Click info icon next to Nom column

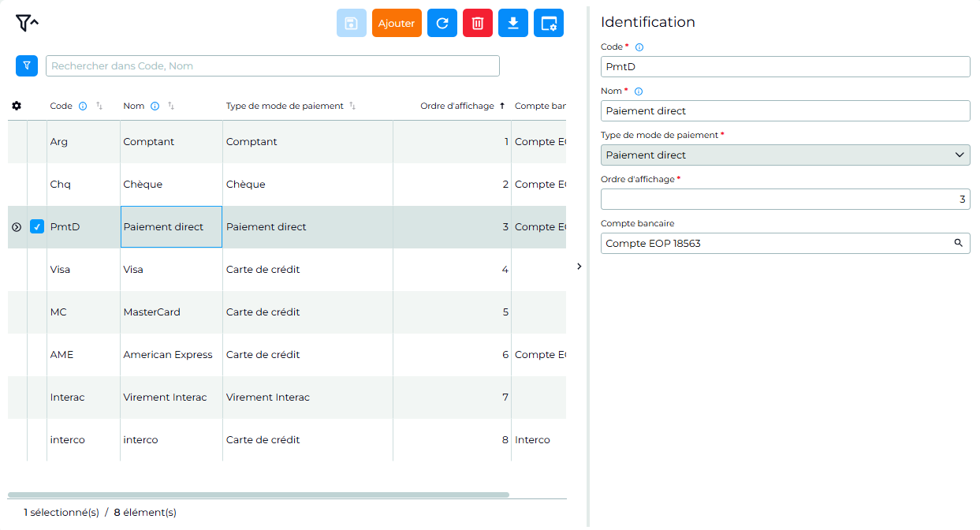[x=155, y=106]
